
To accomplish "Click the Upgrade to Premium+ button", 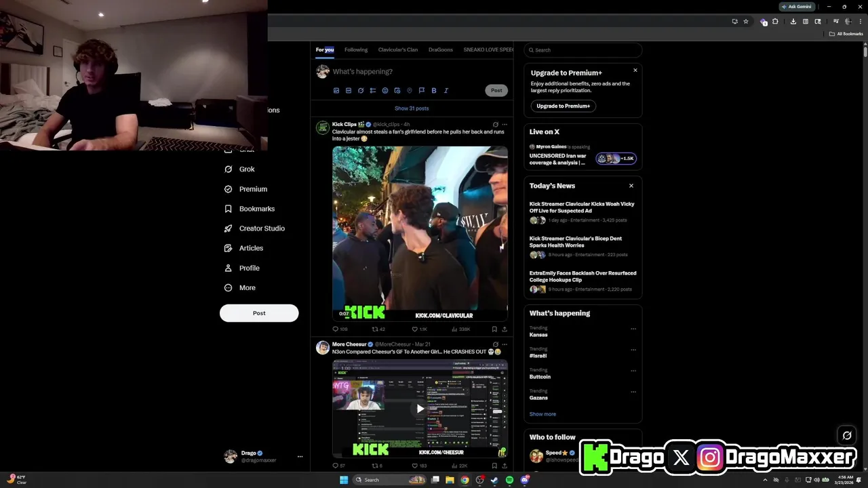I will (x=564, y=106).
